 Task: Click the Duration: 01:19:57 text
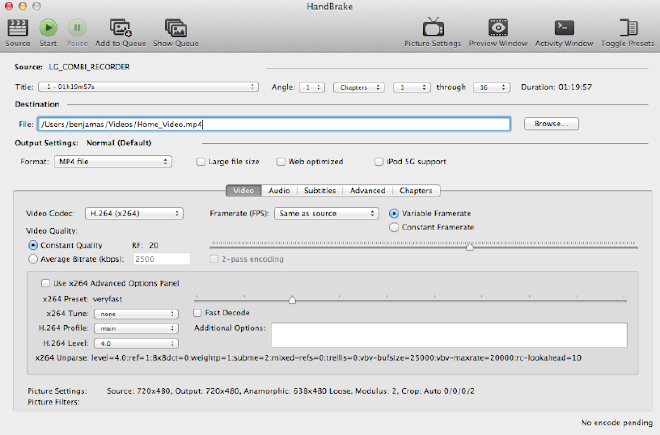(x=556, y=87)
